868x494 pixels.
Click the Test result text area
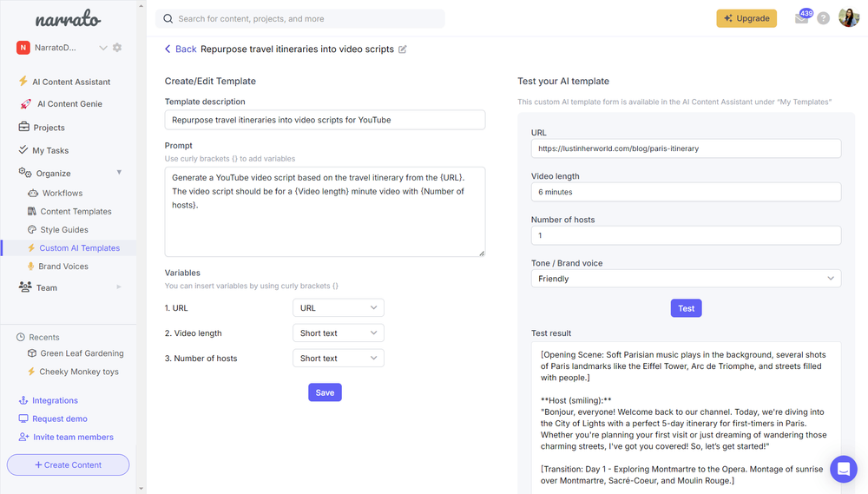686,418
